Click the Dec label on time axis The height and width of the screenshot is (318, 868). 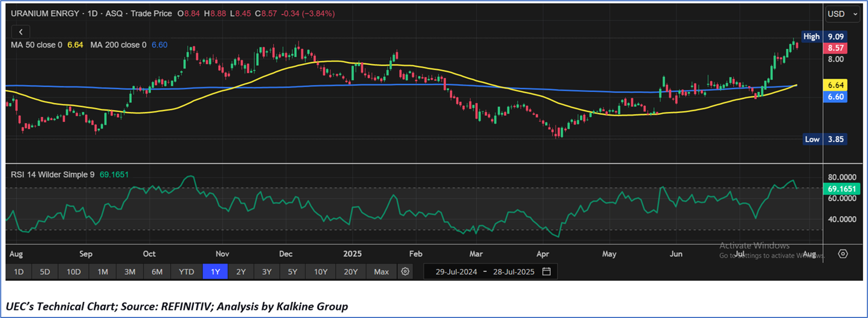coord(286,254)
